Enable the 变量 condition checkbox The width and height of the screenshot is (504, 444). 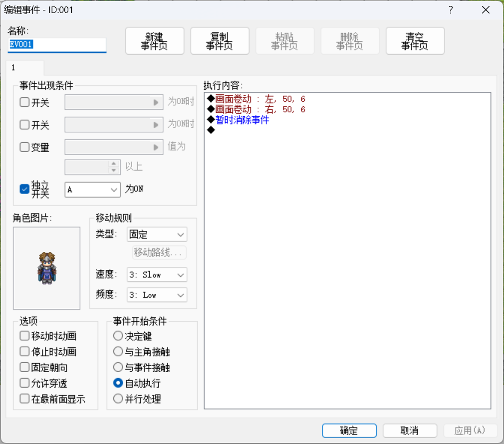(24, 147)
